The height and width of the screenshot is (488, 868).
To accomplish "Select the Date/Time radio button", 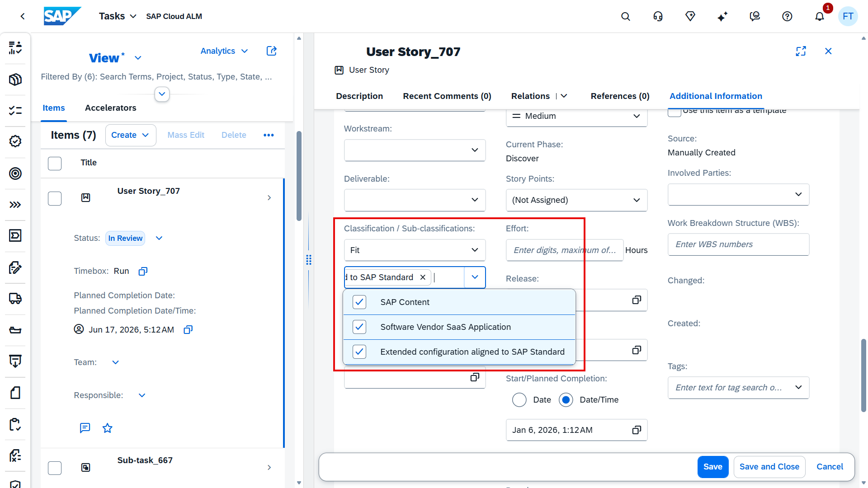I will (566, 400).
